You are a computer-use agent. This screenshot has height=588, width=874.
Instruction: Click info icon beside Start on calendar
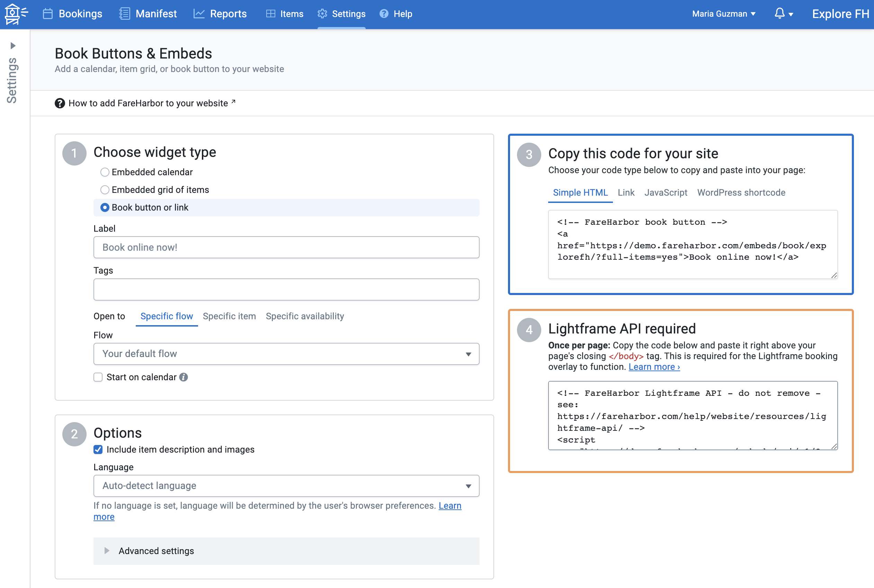click(x=183, y=377)
